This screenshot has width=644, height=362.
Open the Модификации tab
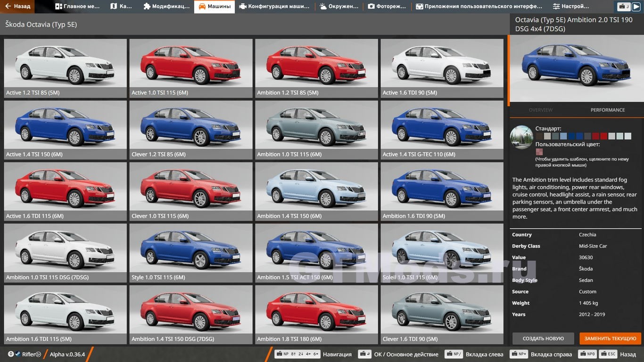(166, 7)
